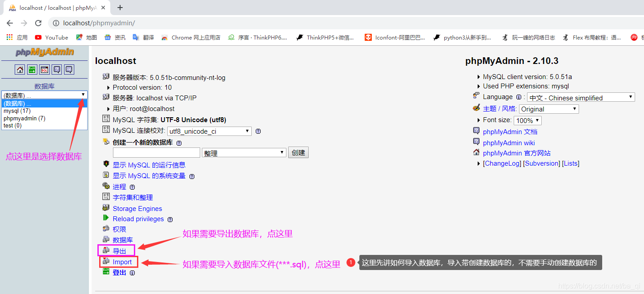Viewport: 644px width, 294px height.
Task: Open the utf8_unicode_ci collation dropdown
Action: 209,131
